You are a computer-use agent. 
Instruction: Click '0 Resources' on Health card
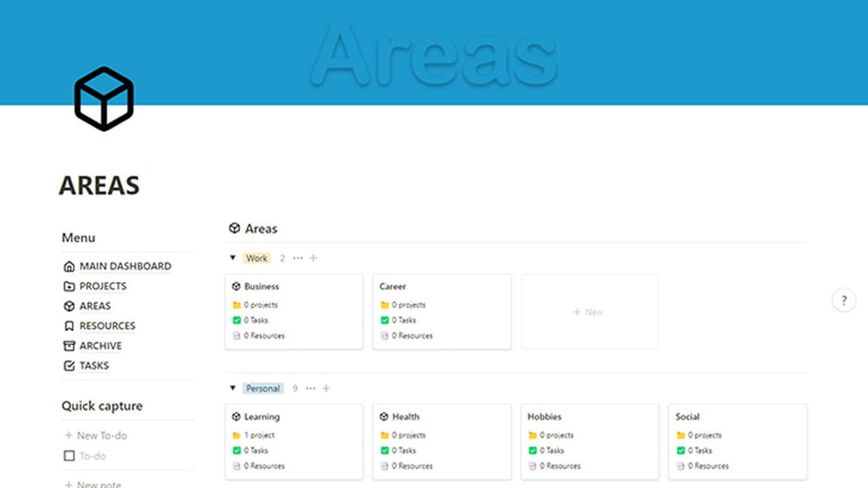pyautogui.click(x=413, y=466)
